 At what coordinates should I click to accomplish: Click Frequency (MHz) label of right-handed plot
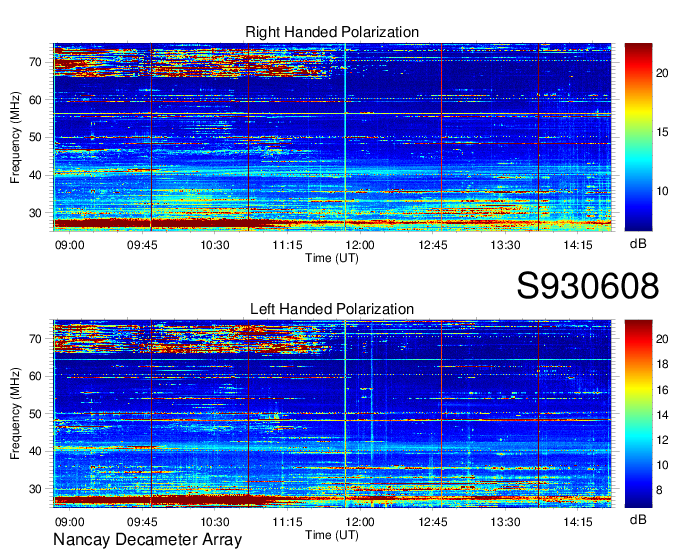tap(15, 137)
